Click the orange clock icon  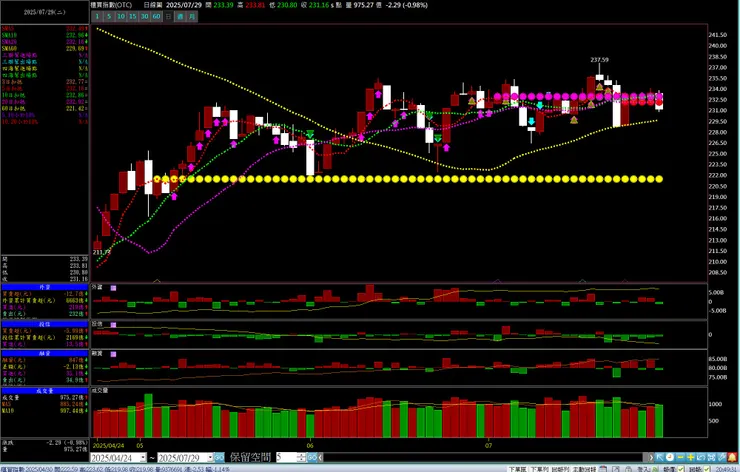pos(670,457)
